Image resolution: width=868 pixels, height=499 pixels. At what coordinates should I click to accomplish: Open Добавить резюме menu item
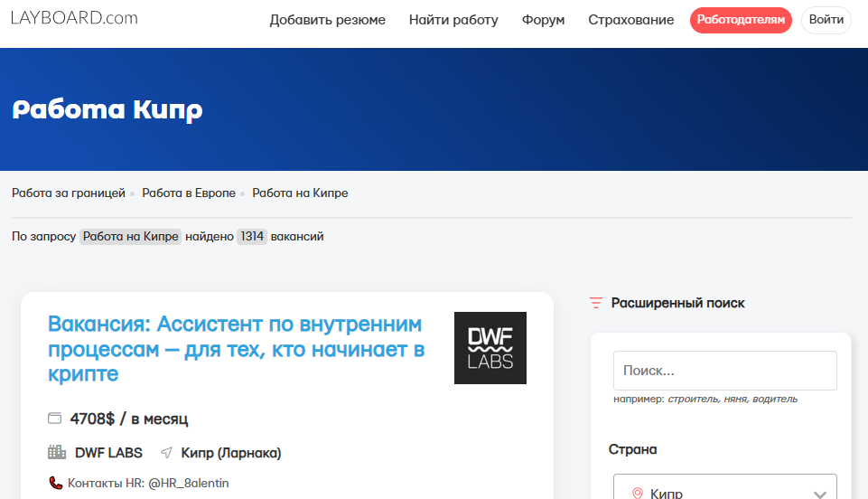pos(328,20)
